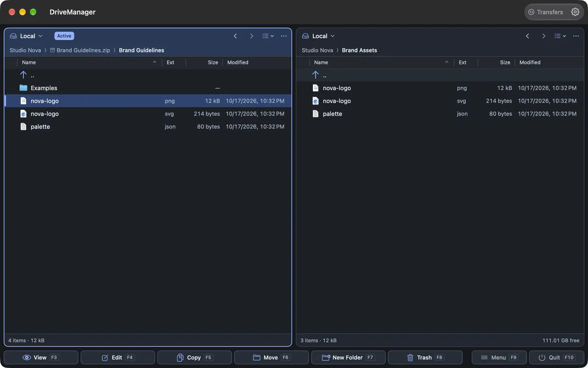
Task: Open the settings gear icon
Action: (x=575, y=12)
